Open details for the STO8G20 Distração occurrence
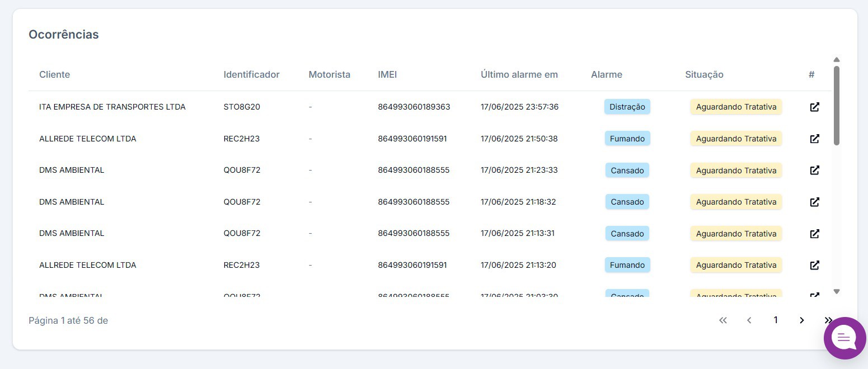868x369 pixels. tap(815, 107)
